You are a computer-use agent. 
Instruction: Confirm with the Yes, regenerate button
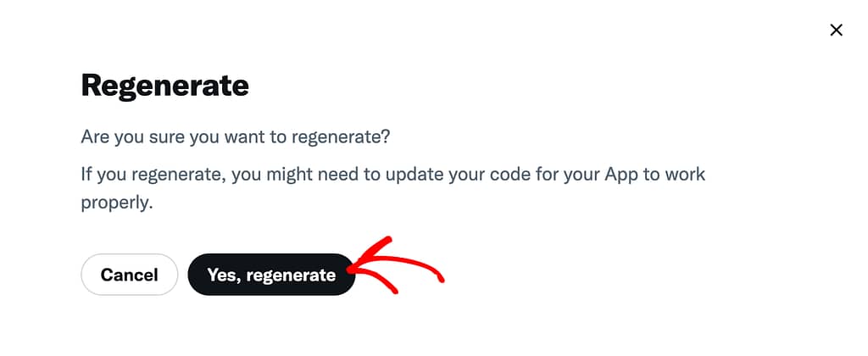click(271, 275)
